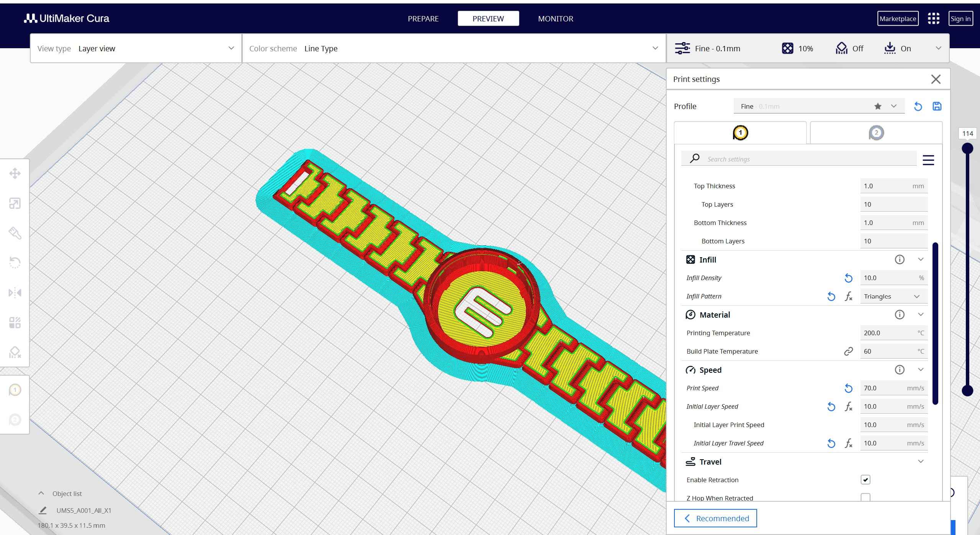Switch to the MONITOR stage

coord(556,18)
